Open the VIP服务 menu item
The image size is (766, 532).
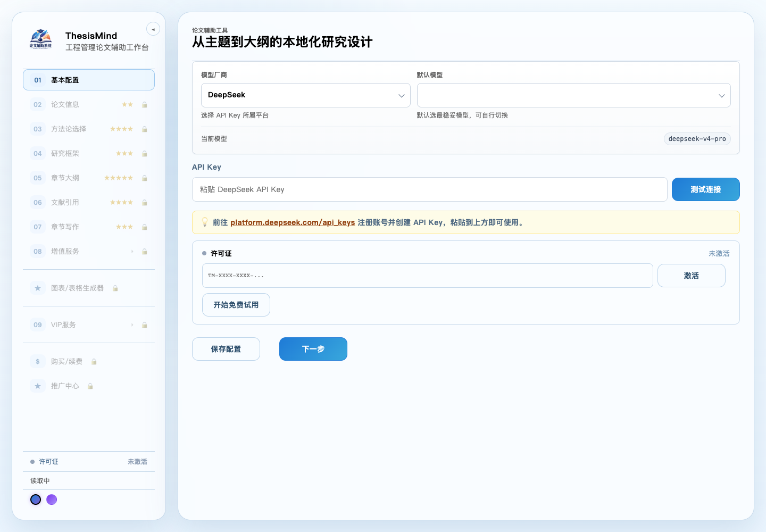coord(89,325)
